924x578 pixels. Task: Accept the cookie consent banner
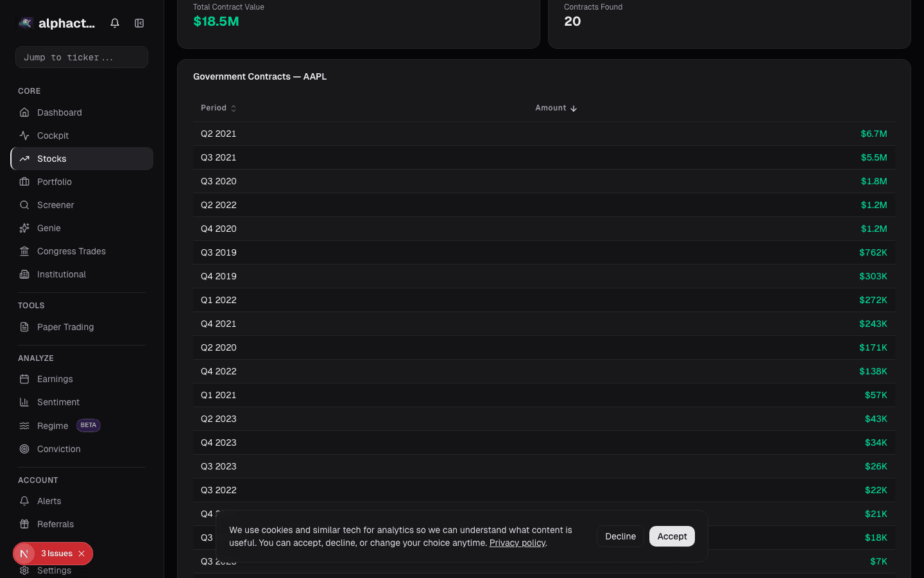pos(672,536)
